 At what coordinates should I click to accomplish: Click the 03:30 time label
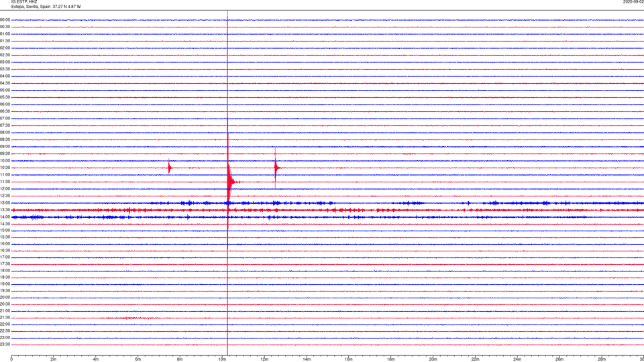5,69
